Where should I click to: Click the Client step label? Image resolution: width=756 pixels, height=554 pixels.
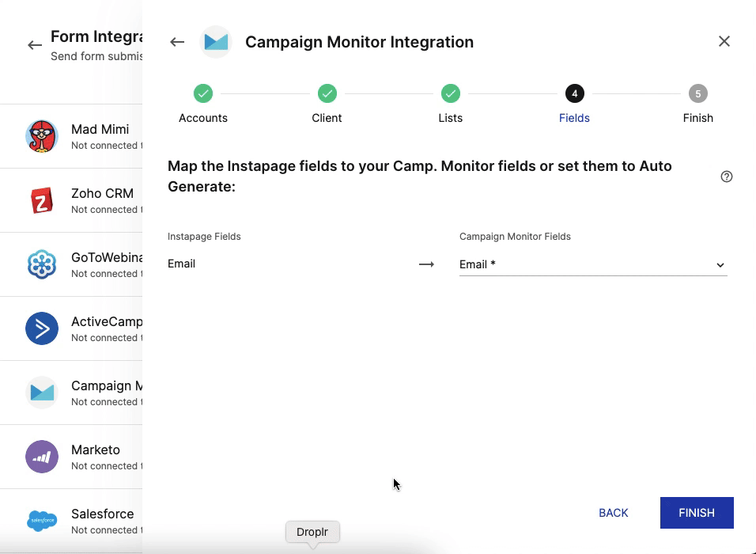tap(327, 118)
